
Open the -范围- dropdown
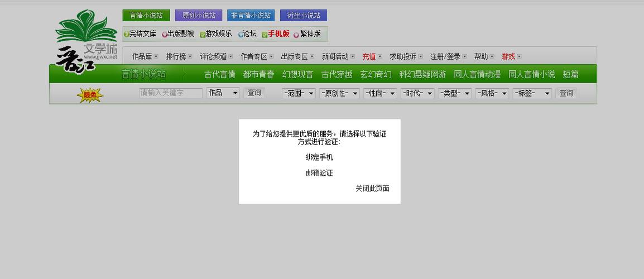(299, 94)
